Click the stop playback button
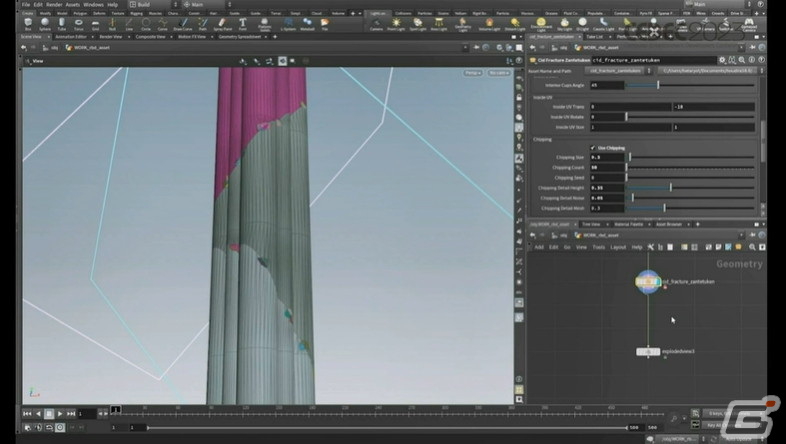786x444 pixels. [49, 413]
